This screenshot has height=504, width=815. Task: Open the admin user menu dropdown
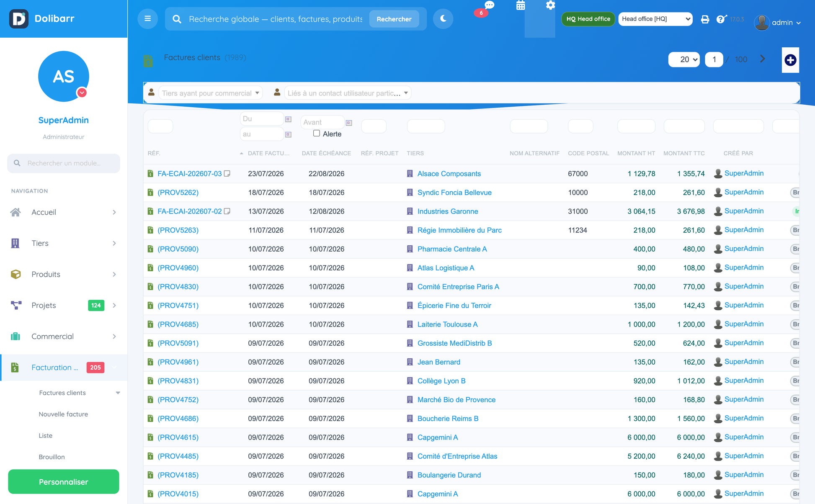pos(778,23)
